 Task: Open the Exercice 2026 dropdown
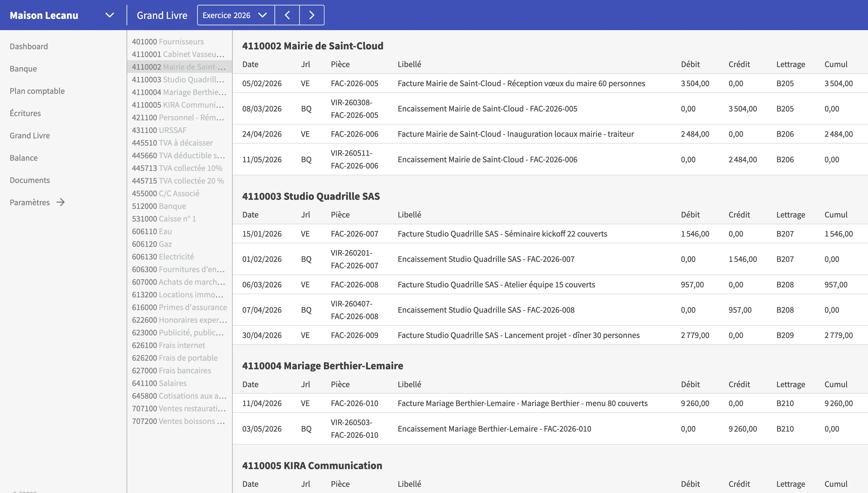coord(236,15)
